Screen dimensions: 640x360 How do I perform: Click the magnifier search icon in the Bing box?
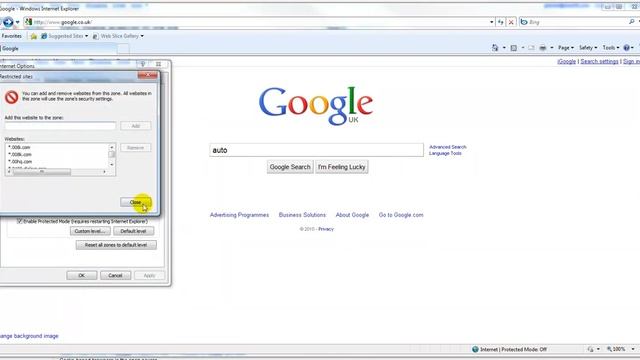pyautogui.click(x=631, y=22)
